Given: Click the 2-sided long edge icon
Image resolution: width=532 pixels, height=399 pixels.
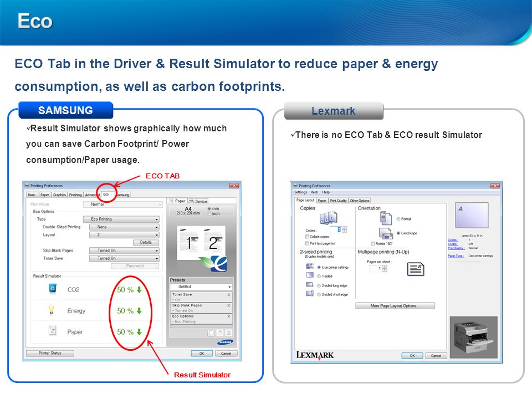Looking at the screenshot, I should (310, 285).
